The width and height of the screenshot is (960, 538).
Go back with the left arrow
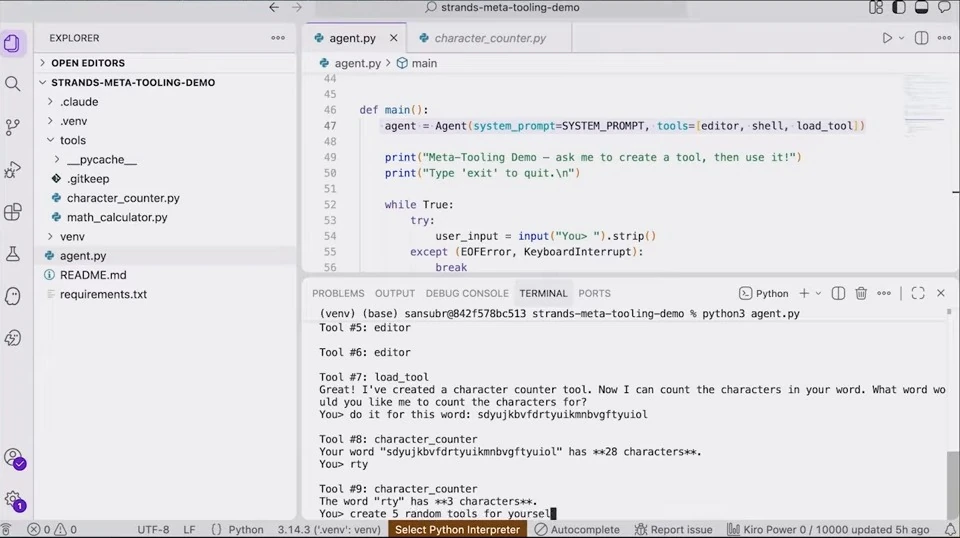(274, 7)
